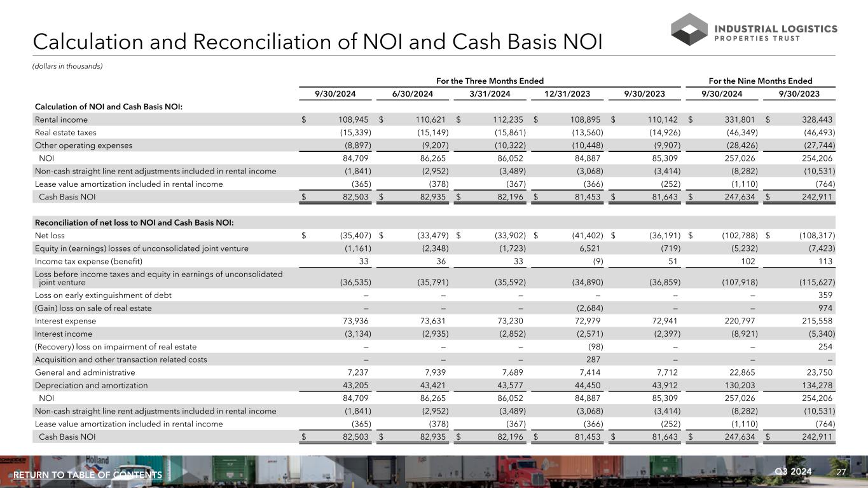This screenshot has width=868, height=488.
Task: Click the 'Loss on early extinguishment of debt' label
Action: [103, 295]
